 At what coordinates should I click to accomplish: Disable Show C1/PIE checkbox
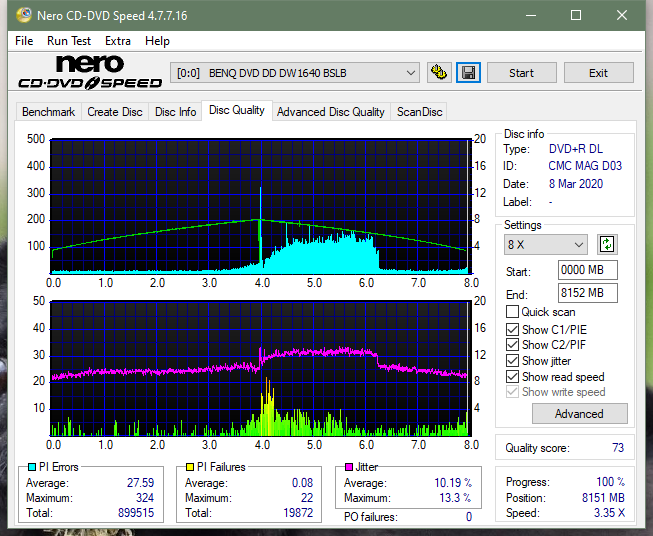click(x=512, y=329)
